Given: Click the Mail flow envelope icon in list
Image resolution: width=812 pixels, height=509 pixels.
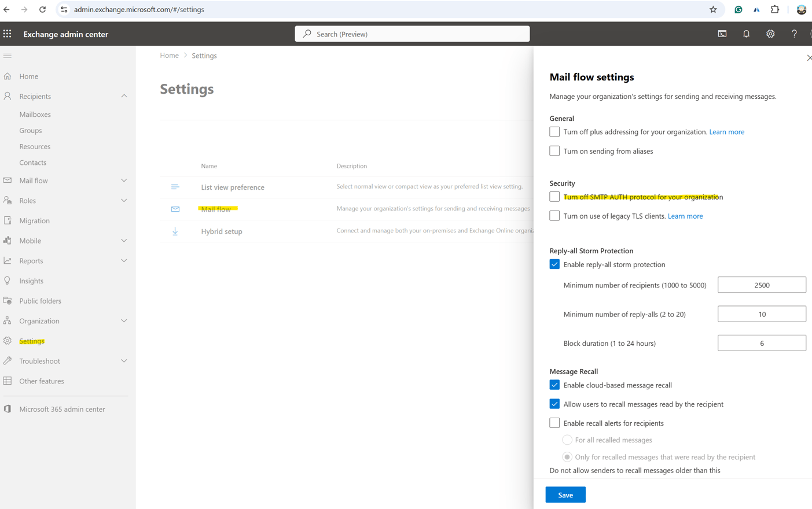Looking at the screenshot, I should 175,209.
